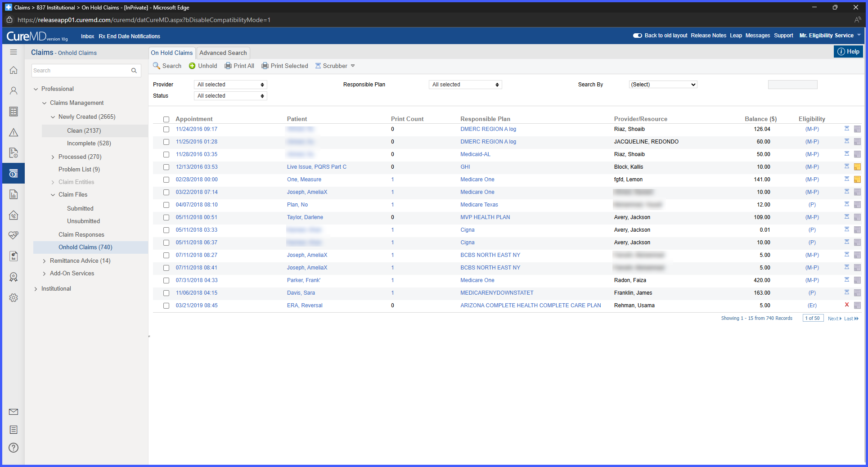
Task: Open the patient person icon in sidebar
Action: 13,91
